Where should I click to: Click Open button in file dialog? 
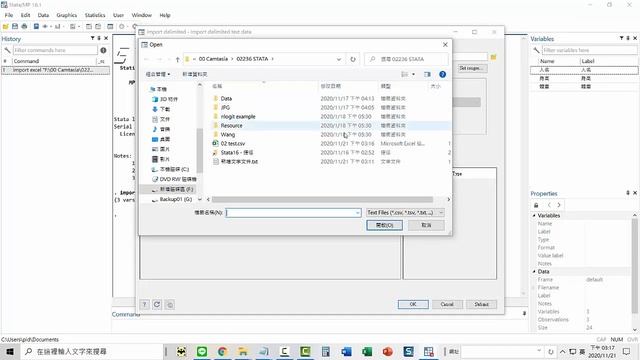pyautogui.click(x=384, y=225)
